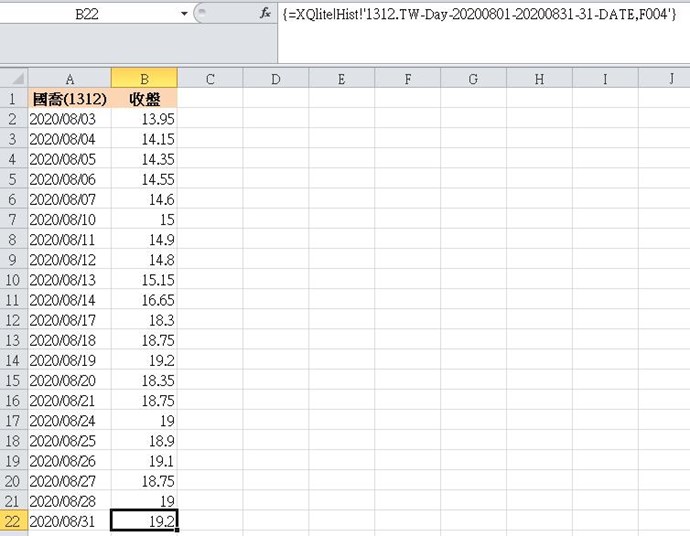The height and width of the screenshot is (536, 690).
Task: Click the cell containing 18.3
Action: tap(144, 320)
